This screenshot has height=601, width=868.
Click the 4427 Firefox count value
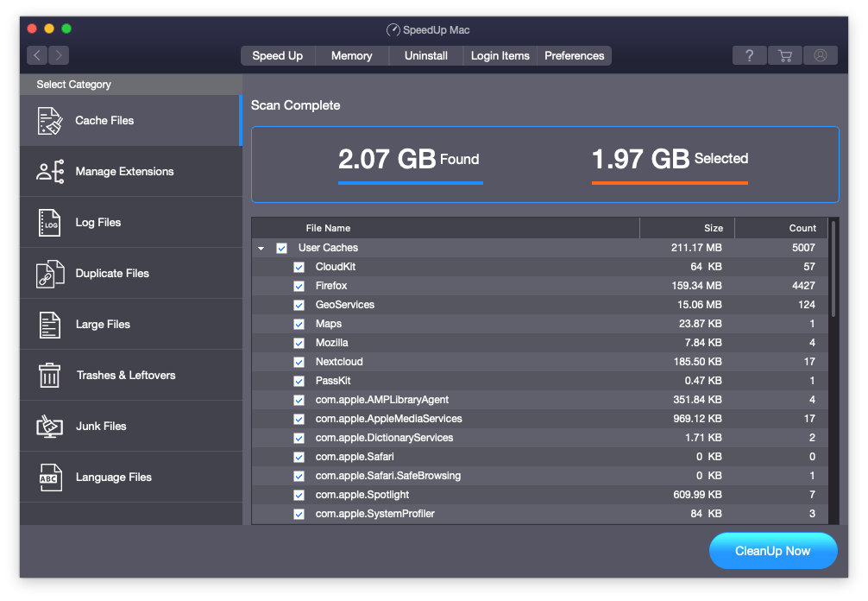point(803,286)
